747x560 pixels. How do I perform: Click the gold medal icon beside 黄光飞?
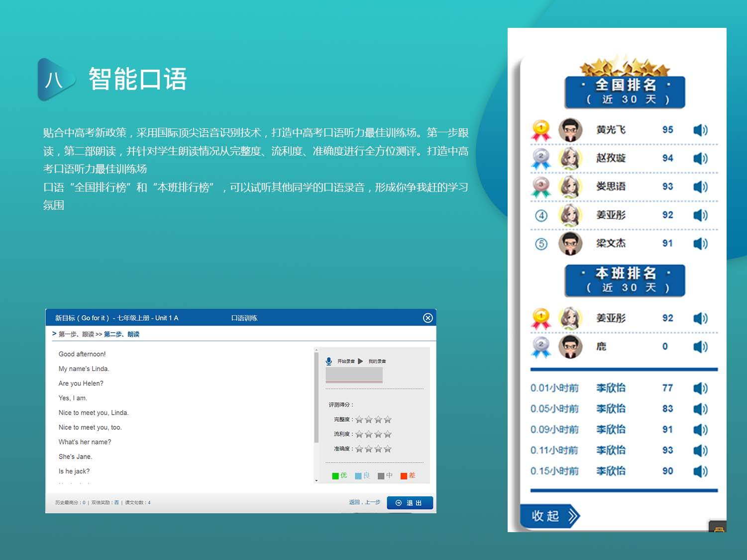click(x=540, y=129)
